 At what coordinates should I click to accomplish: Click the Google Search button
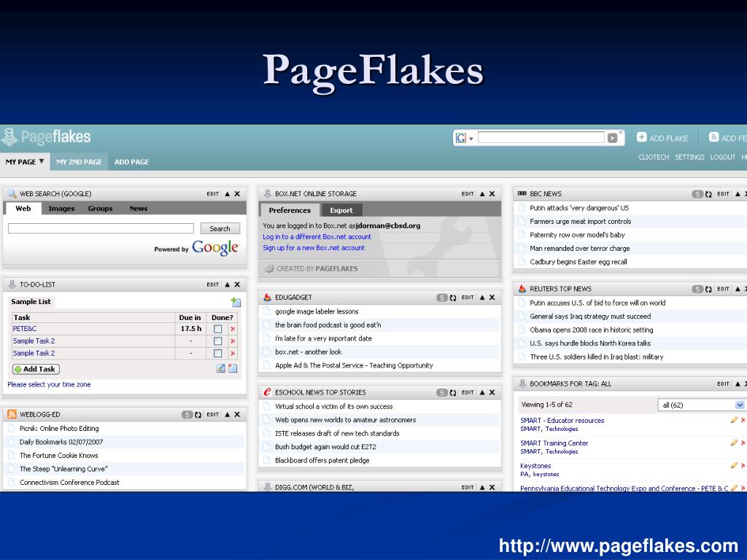click(220, 228)
